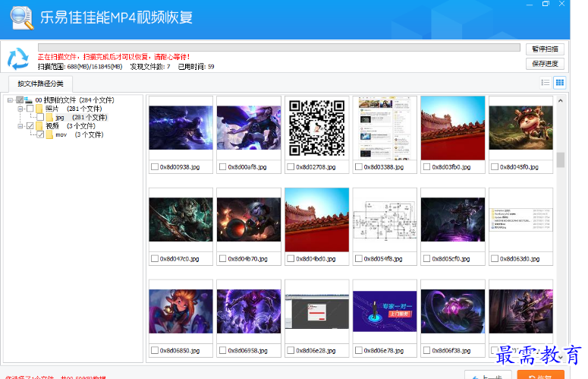Viewport: 588px width, 379px height.
Task: Click the 视频 folder icon
Action: [x=39, y=126]
